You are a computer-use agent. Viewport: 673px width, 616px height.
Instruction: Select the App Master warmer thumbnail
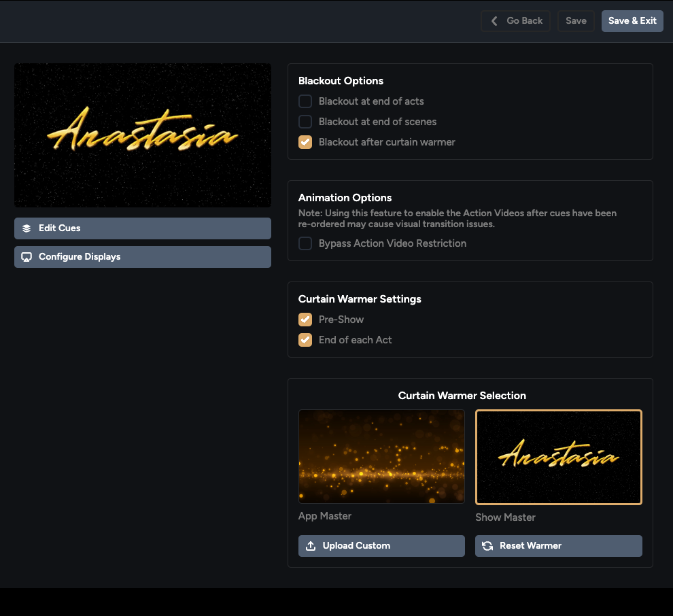tap(381, 456)
